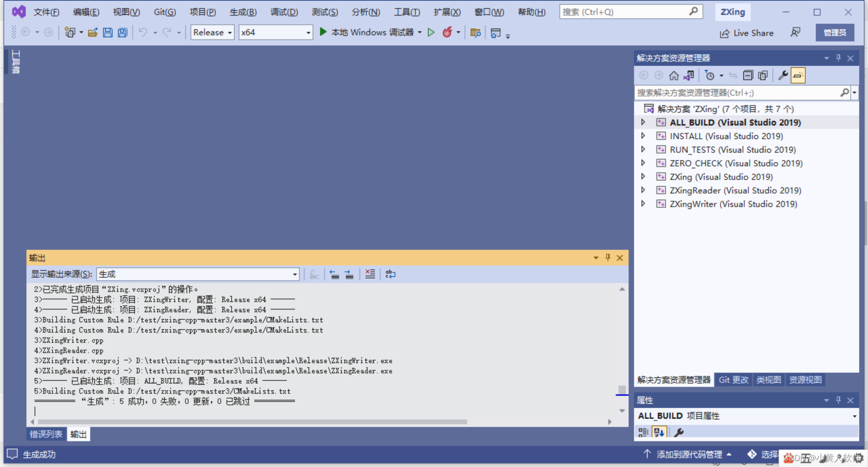Click the 管理员 button
Screen dimensions: 868x467
tap(835, 33)
